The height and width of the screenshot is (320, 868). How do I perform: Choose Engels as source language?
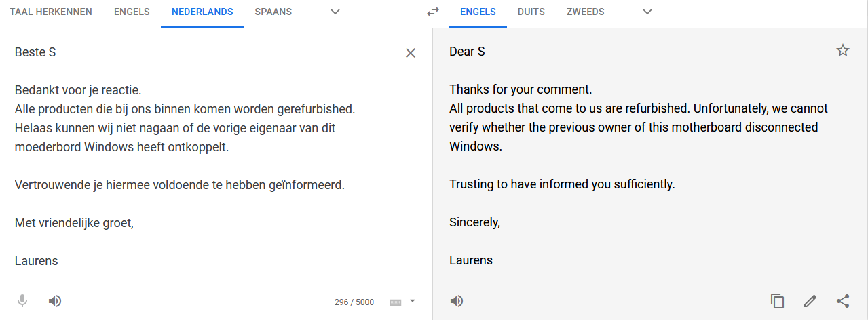point(132,12)
